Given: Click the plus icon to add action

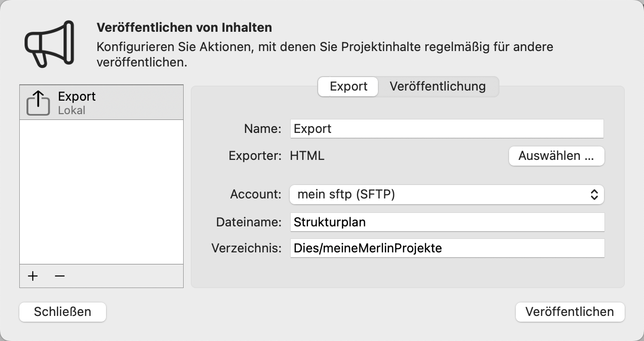Looking at the screenshot, I should 32,276.
